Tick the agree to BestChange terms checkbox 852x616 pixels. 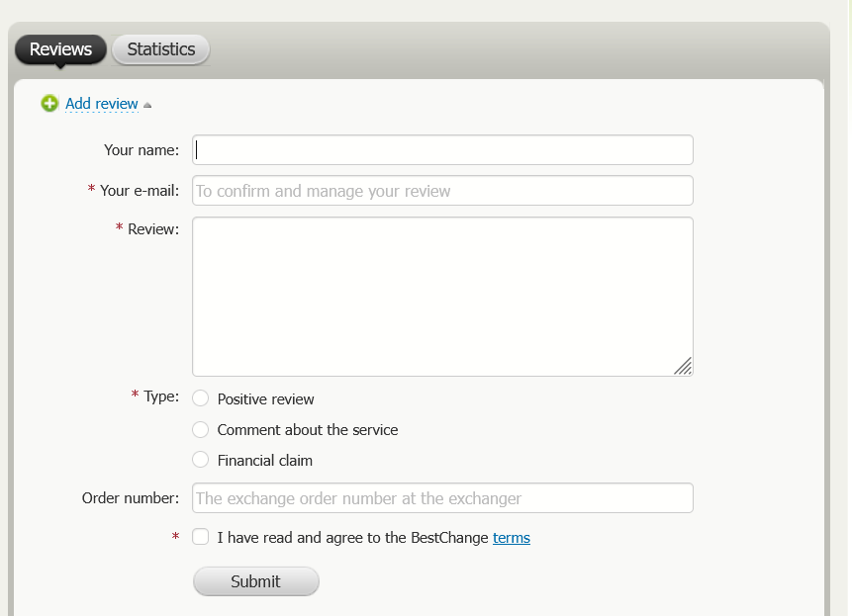201,537
